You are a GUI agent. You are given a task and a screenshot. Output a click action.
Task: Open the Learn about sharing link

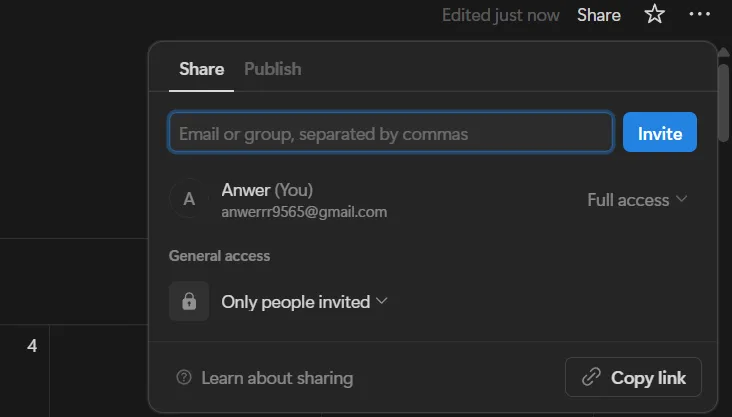(277, 378)
